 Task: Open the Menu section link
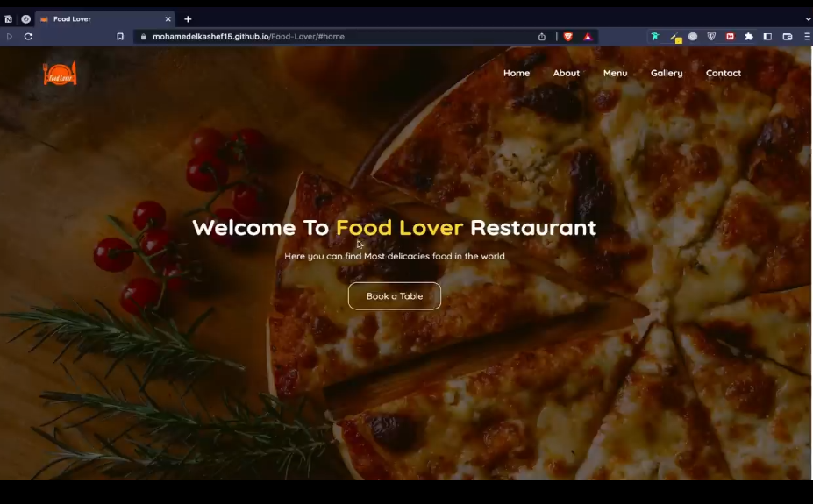tap(615, 73)
